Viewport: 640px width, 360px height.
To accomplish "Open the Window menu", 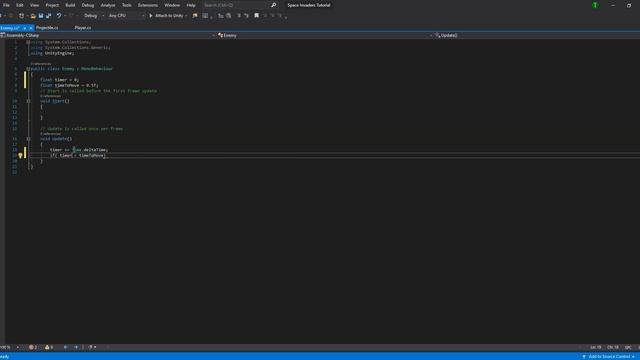I will 172,5.
